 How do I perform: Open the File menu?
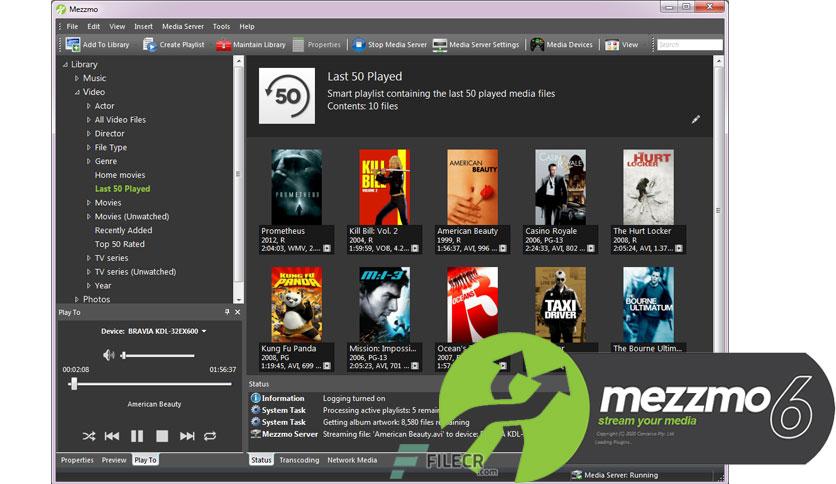pyautogui.click(x=72, y=26)
